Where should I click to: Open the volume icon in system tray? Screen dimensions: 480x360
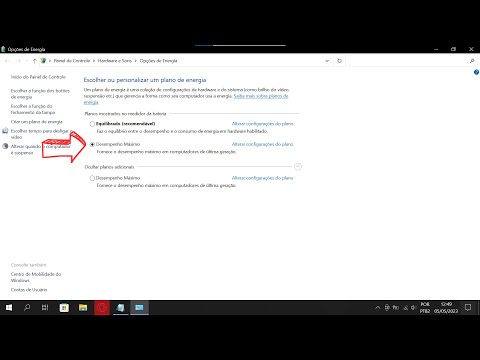[x=413, y=308]
